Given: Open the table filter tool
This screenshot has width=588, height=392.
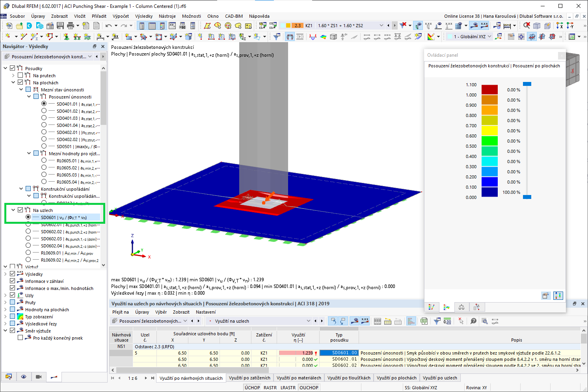Looking at the screenshot, I should (437, 321).
